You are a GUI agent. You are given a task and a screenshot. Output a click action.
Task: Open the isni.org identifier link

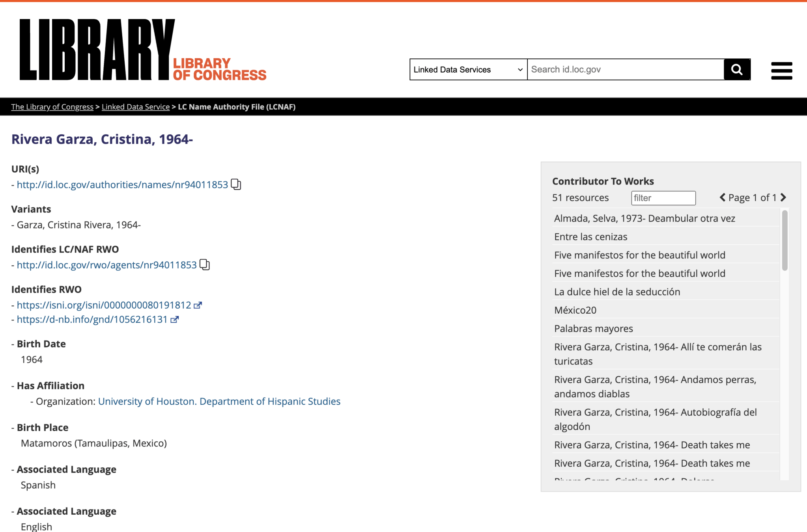click(x=104, y=305)
